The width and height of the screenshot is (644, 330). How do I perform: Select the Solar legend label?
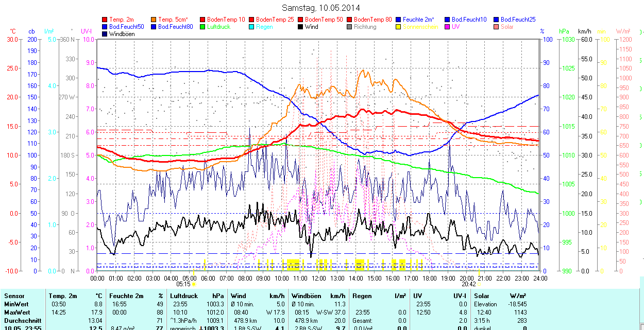[507, 27]
